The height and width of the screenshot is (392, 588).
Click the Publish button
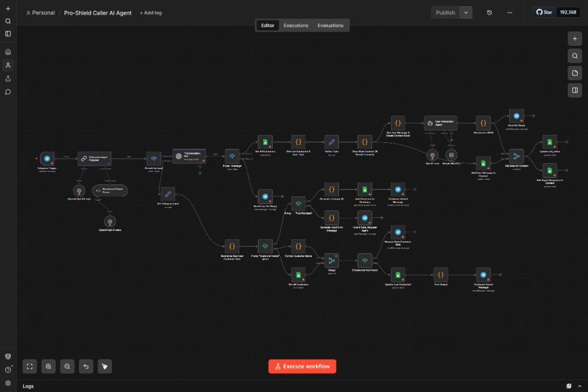[x=446, y=13]
